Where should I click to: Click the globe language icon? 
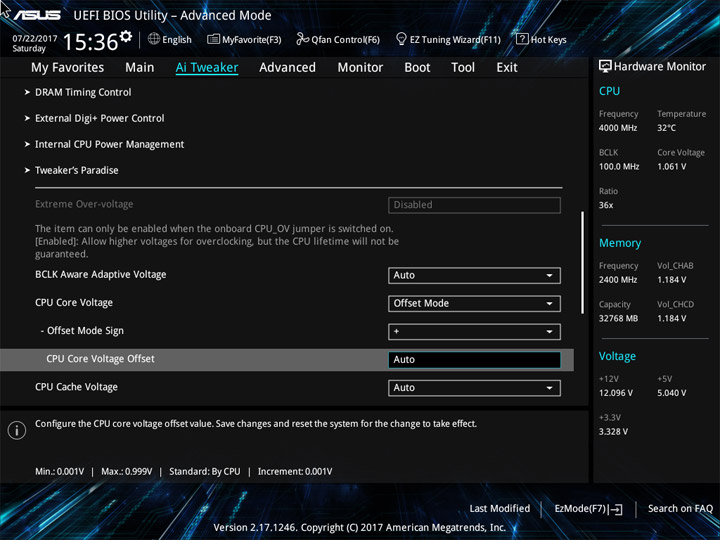tap(154, 39)
